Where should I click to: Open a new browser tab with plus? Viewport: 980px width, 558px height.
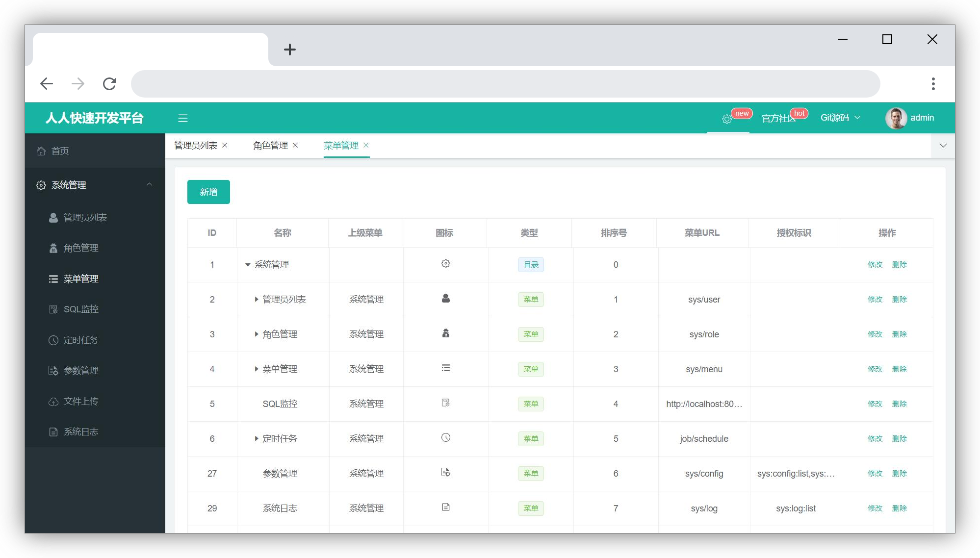coord(289,50)
